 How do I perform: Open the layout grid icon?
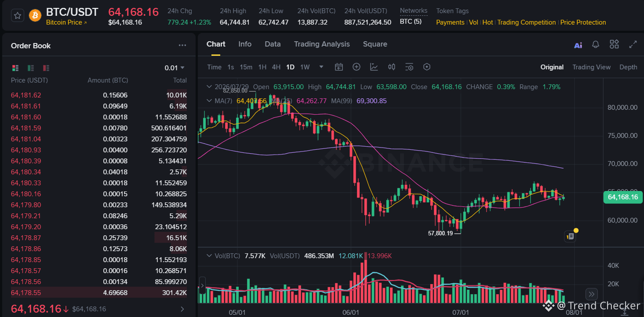click(x=614, y=44)
